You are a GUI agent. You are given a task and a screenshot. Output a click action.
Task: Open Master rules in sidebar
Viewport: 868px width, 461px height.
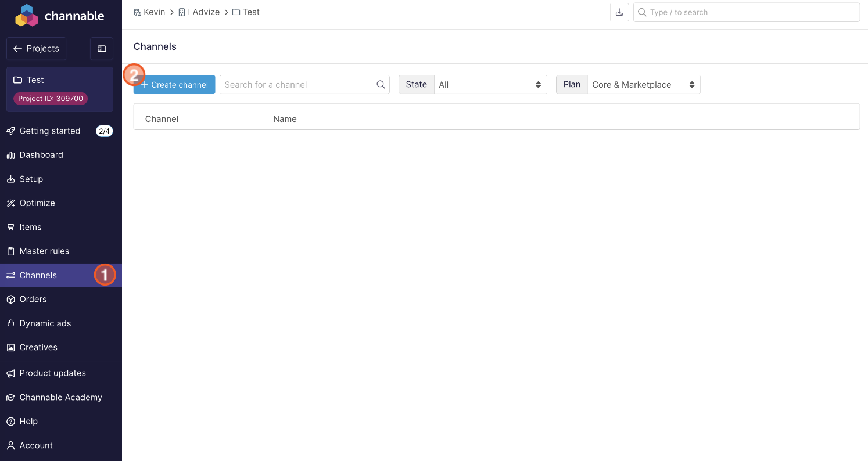click(44, 251)
